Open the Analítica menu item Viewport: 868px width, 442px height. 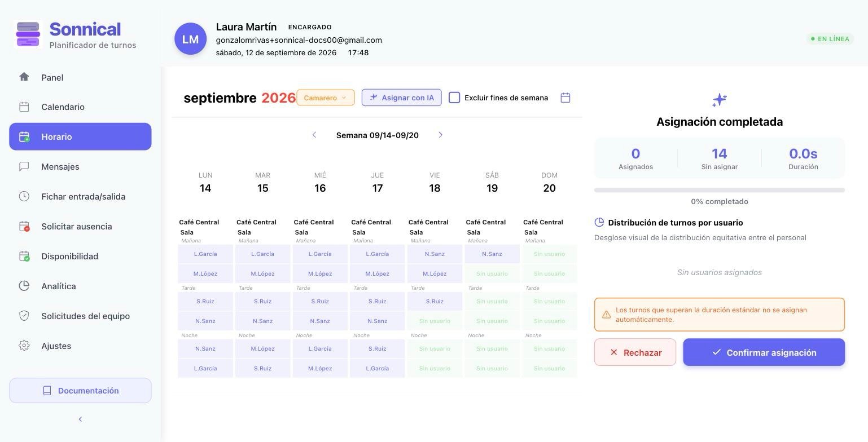80,286
